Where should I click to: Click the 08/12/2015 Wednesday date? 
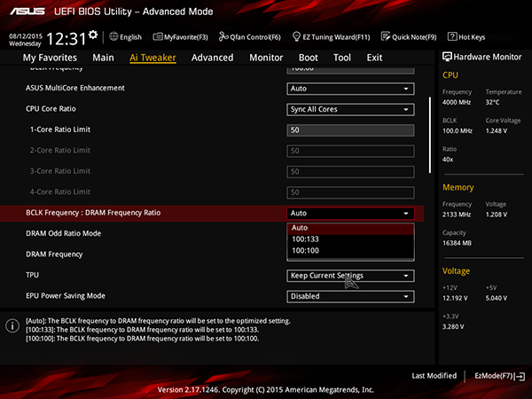coord(26,40)
